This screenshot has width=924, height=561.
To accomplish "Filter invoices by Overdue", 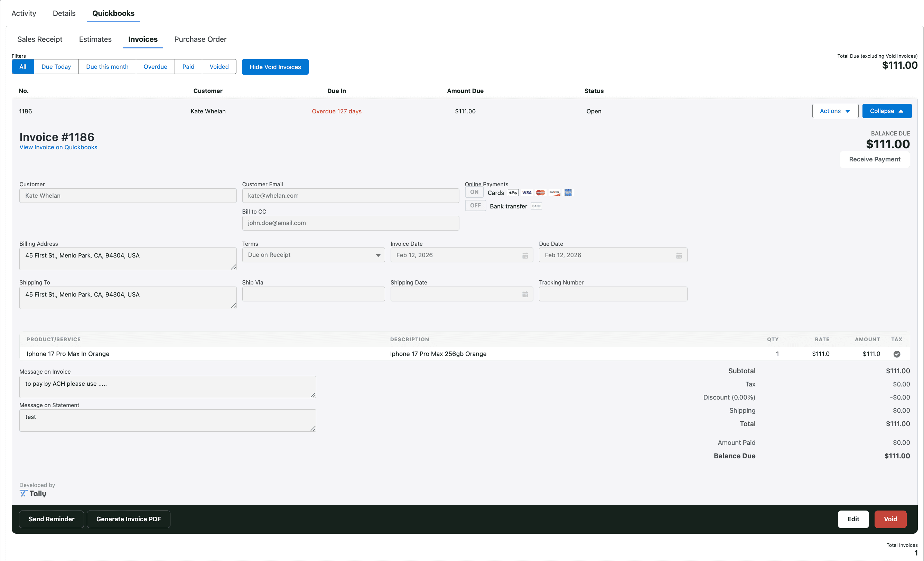I will point(155,67).
